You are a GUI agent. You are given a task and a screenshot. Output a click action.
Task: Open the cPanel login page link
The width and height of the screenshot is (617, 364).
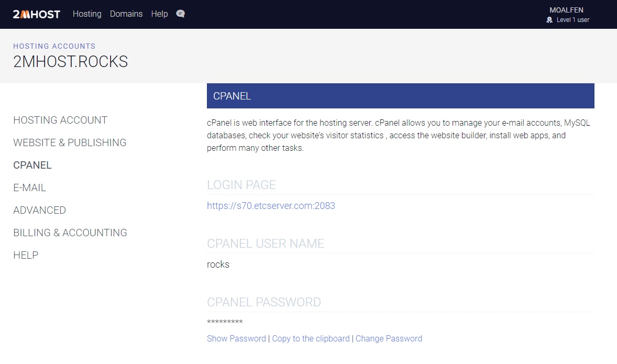click(x=271, y=205)
